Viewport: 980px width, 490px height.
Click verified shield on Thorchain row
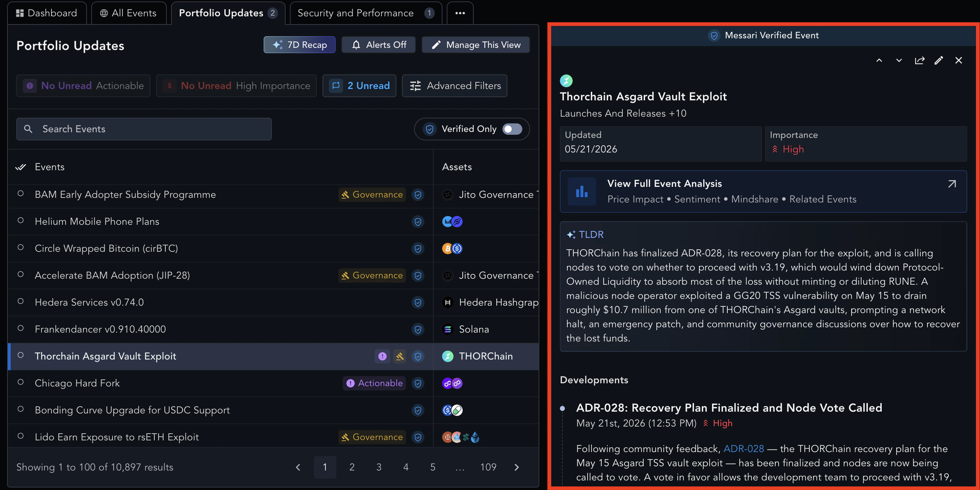[x=418, y=357]
